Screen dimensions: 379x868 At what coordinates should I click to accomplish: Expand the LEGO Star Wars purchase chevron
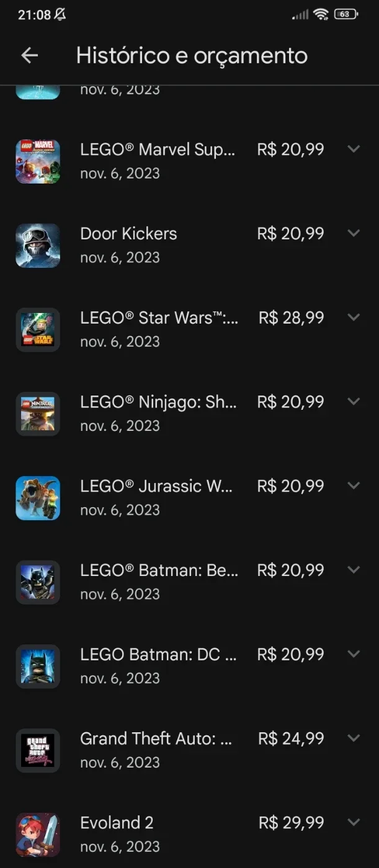354,317
